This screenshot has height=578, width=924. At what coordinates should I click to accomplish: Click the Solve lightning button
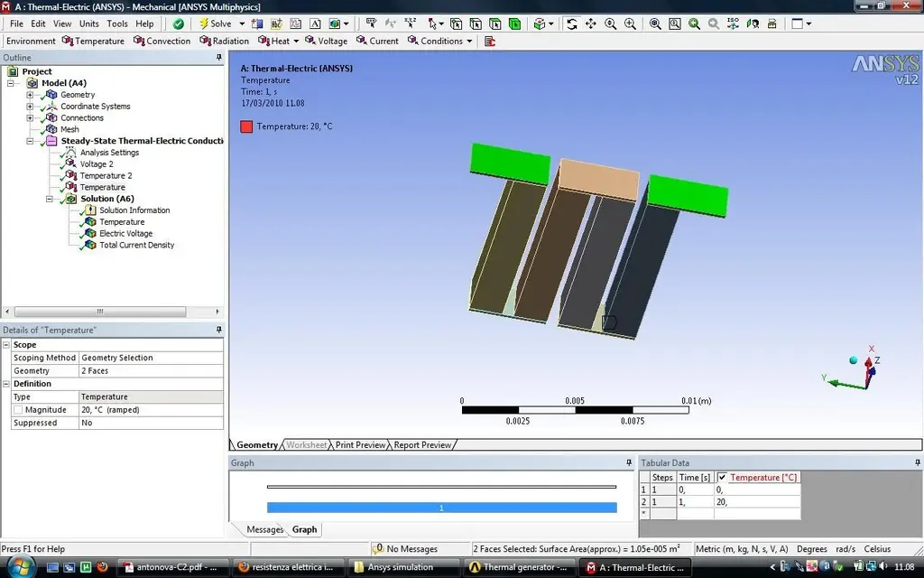click(x=215, y=23)
